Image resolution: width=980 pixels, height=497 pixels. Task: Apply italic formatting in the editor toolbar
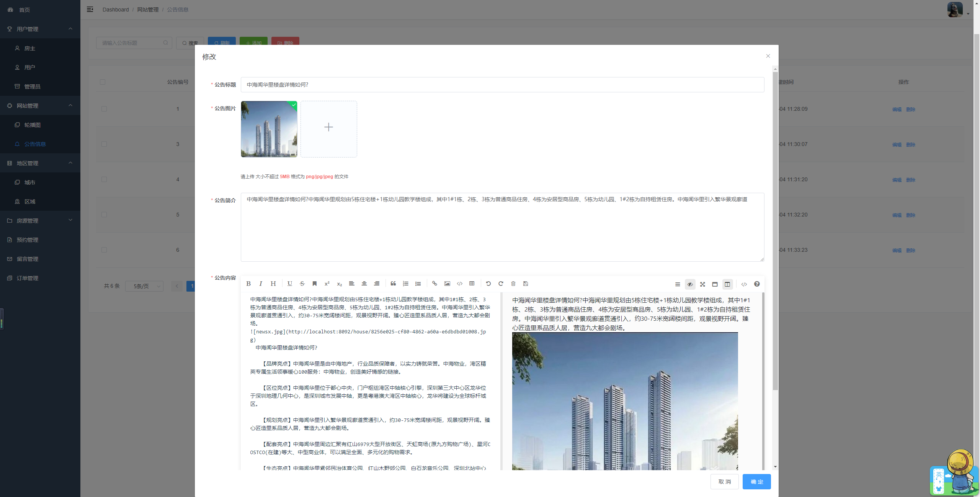click(261, 284)
